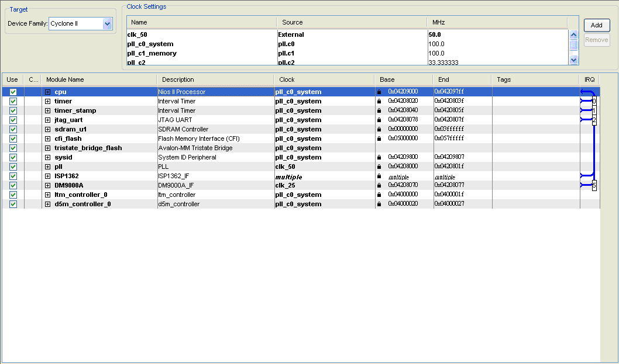Select the pll_c1_memory clock row
619x364 pixels.
152,53
